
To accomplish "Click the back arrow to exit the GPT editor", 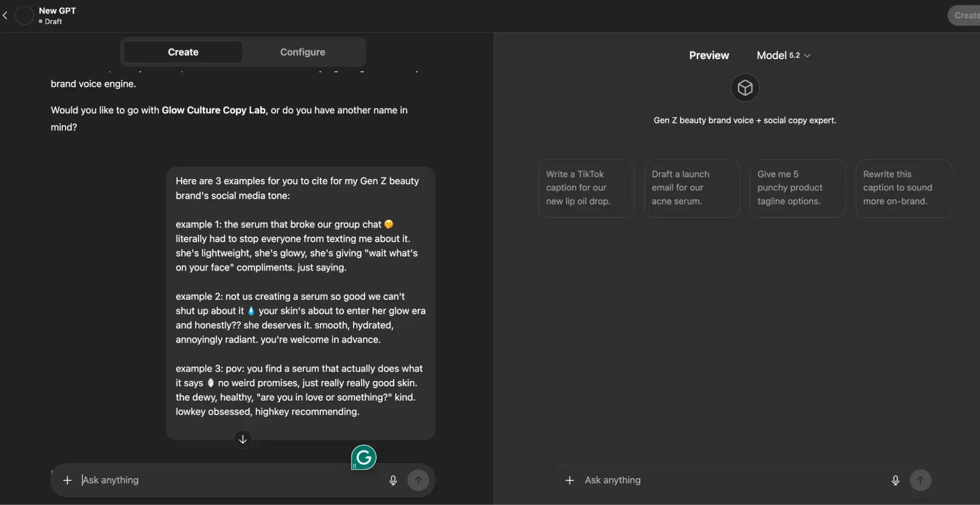I will pos(5,15).
